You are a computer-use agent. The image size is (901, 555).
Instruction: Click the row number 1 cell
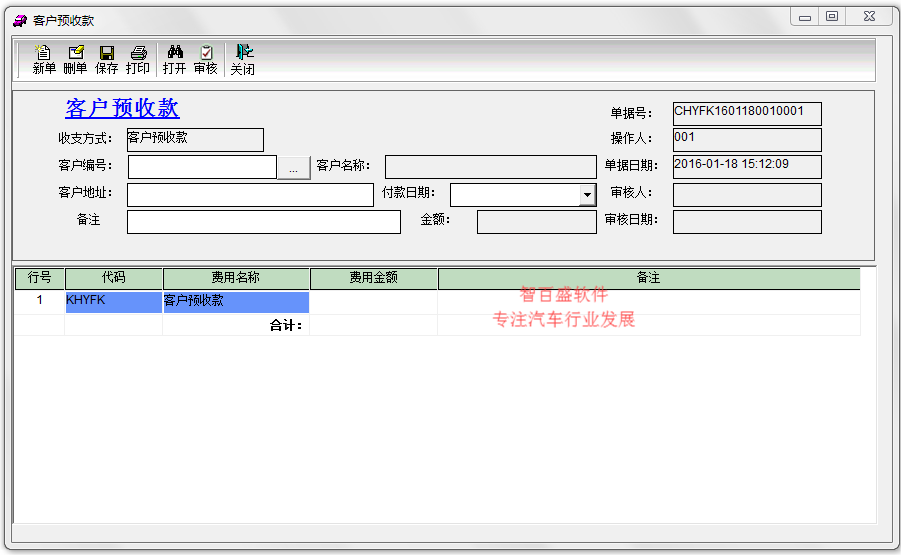40,302
